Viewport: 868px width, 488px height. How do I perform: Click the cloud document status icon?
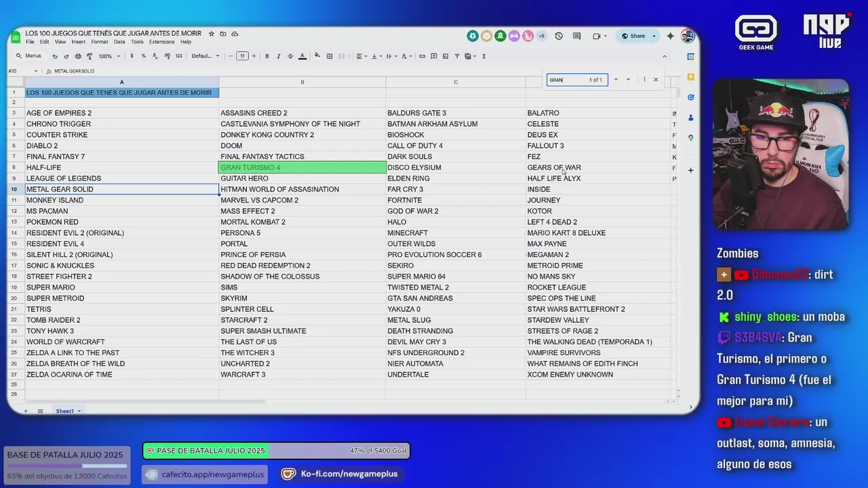235,33
